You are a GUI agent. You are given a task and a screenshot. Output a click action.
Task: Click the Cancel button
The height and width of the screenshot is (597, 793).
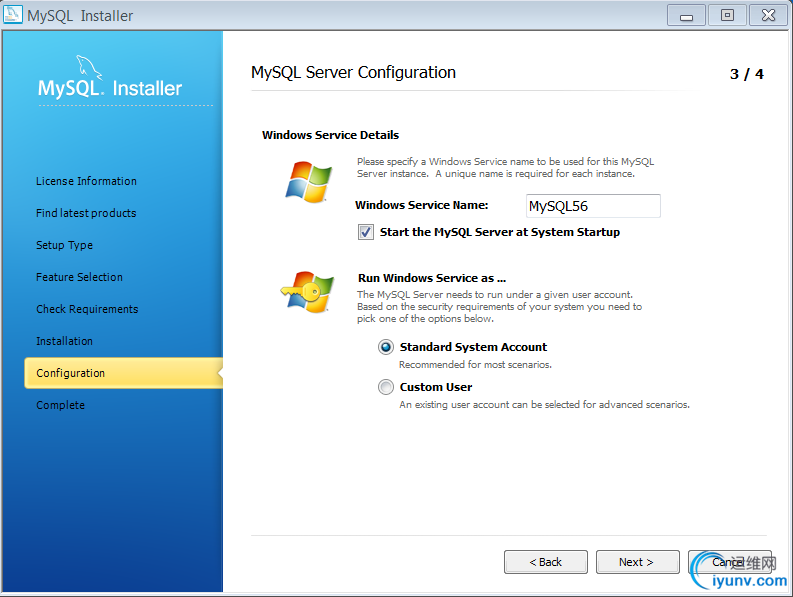tap(729, 562)
